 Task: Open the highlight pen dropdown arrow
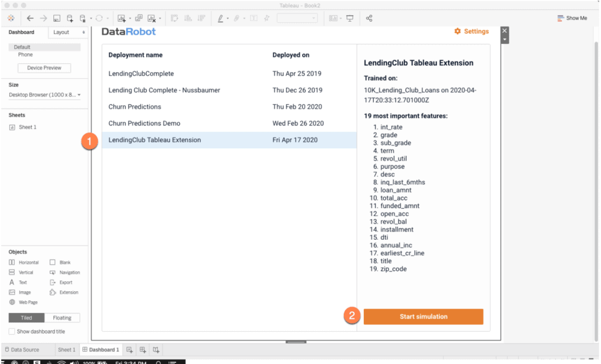pos(228,18)
